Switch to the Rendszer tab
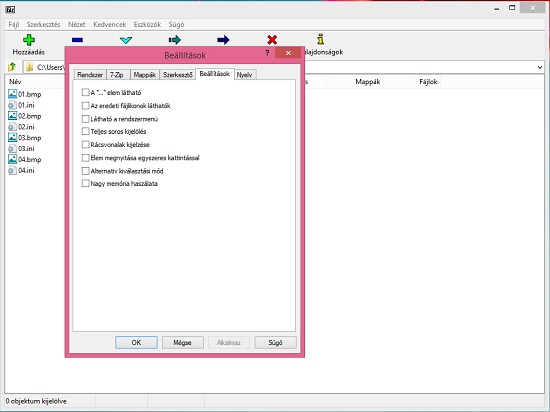This screenshot has width=550, height=412. tap(90, 75)
